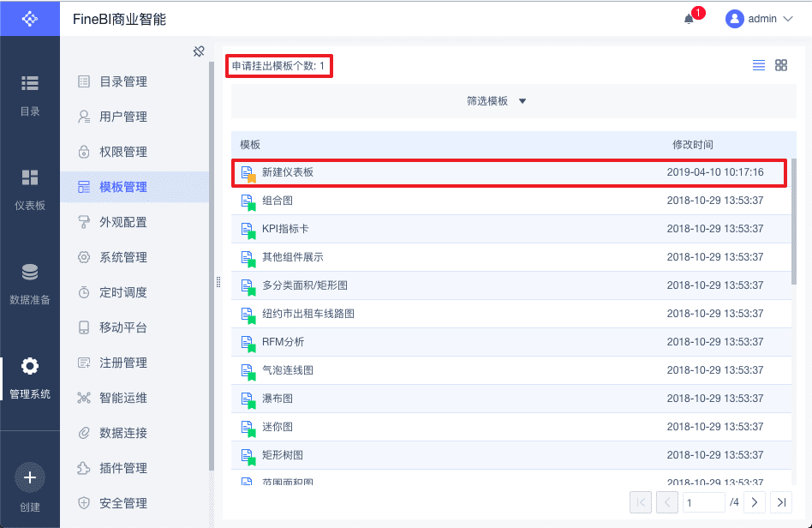812x528 pixels.
Task: Open 定时调度 menu item
Action: click(x=123, y=292)
